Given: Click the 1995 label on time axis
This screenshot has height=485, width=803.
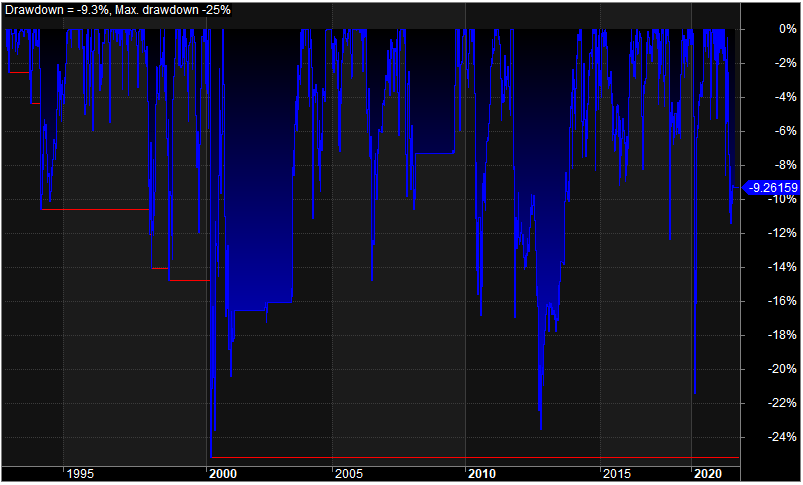Looking at the screenshot, I should pos(81,474).
